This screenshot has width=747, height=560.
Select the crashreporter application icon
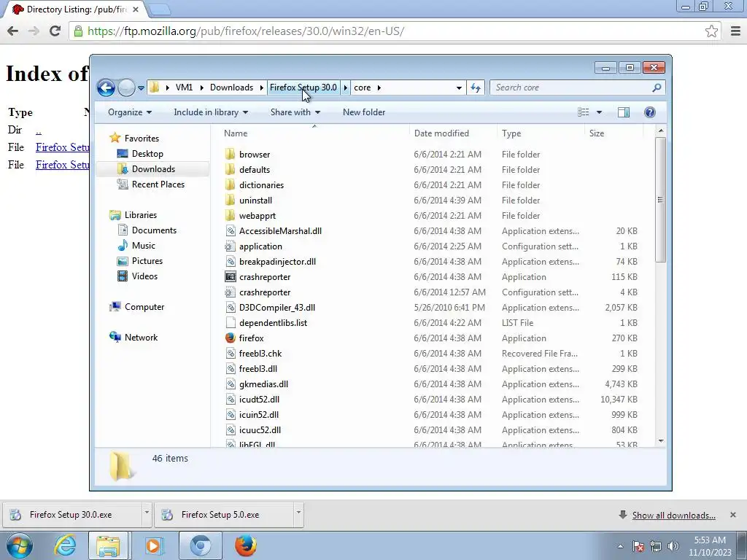coord(230,276)
